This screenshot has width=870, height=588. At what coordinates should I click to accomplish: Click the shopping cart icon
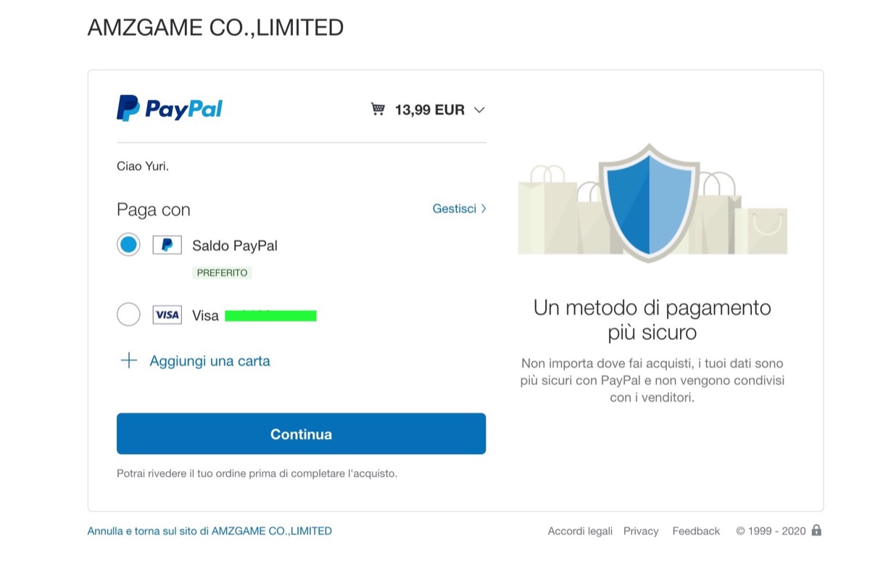[378, 109]
